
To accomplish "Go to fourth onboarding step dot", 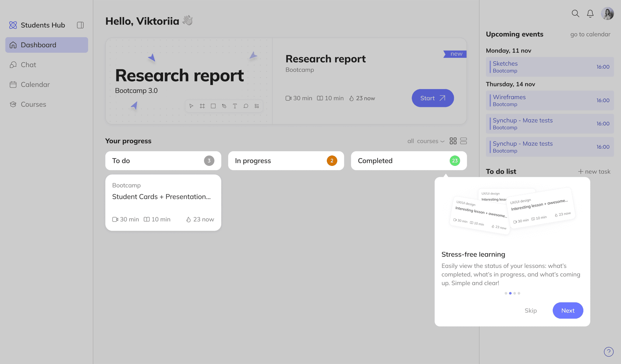I will tap(519, 293).
